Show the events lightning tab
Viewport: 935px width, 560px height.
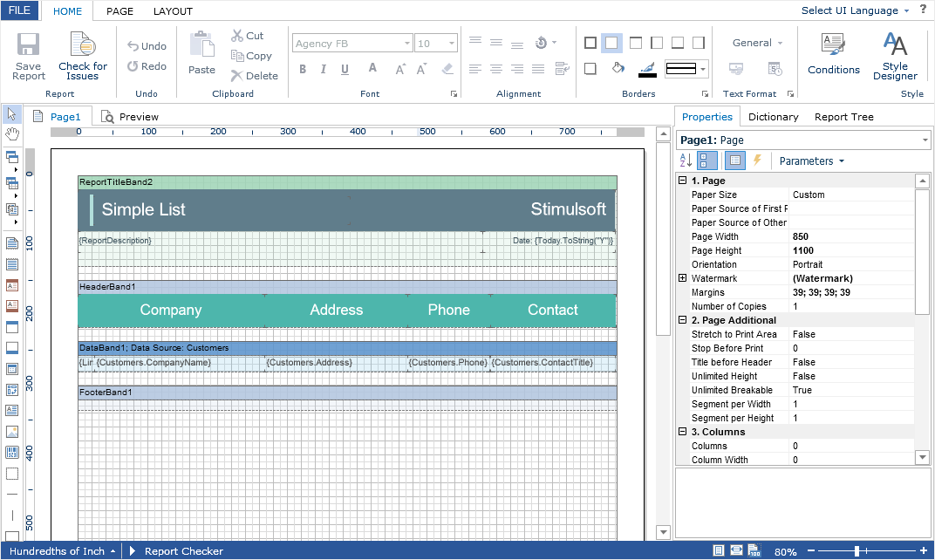point(757,160)
